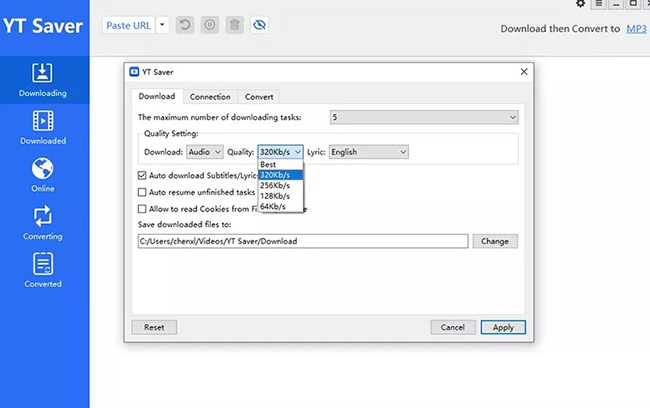Switch to the Convert tab
This screenshot has width=650, height=408.
coord(259,97)
